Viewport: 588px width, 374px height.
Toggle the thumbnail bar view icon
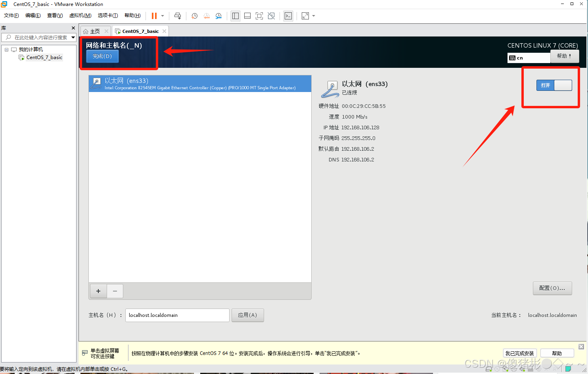point(247,16)
